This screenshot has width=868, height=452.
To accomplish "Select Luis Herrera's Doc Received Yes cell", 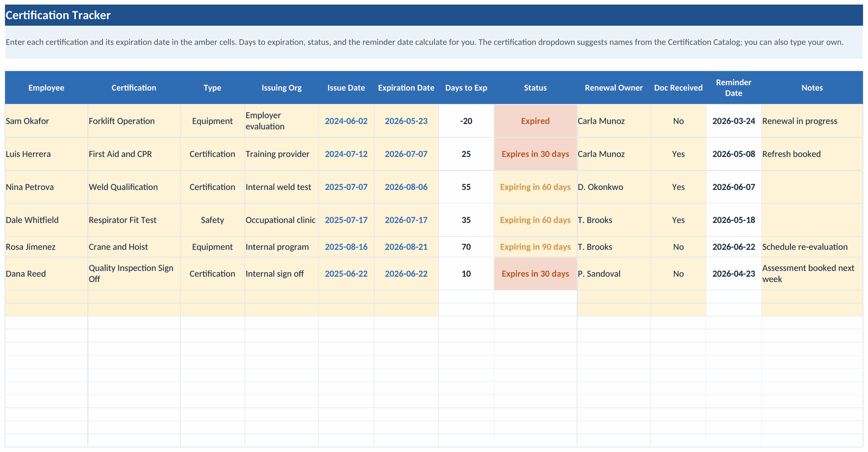I will click(678, 154).
